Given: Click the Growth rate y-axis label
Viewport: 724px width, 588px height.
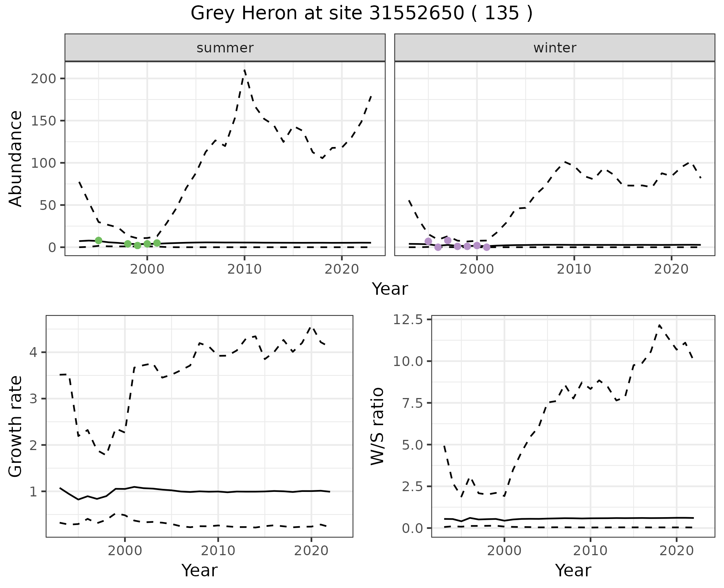Looking at the screenshot, I should point(16,427).
